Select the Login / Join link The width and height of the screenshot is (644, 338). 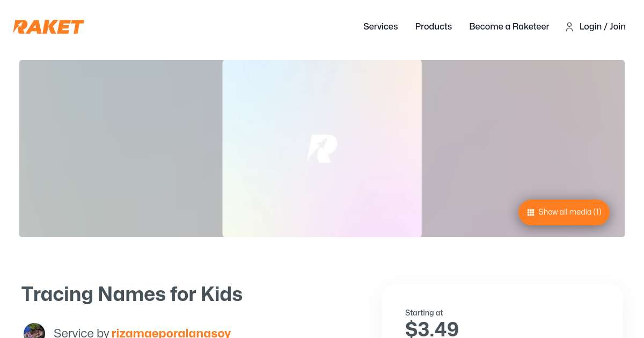[x=602, y=26]
